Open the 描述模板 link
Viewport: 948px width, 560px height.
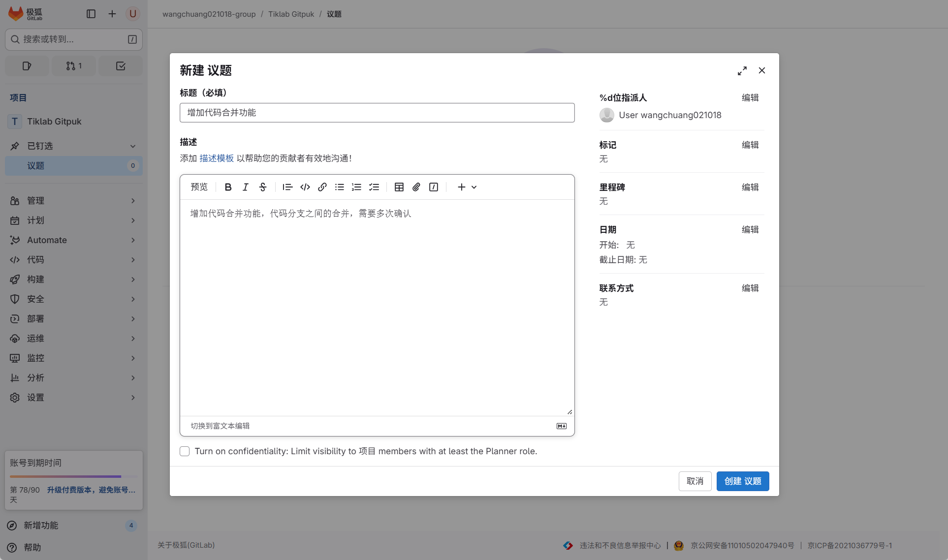(x=216, y=158)
